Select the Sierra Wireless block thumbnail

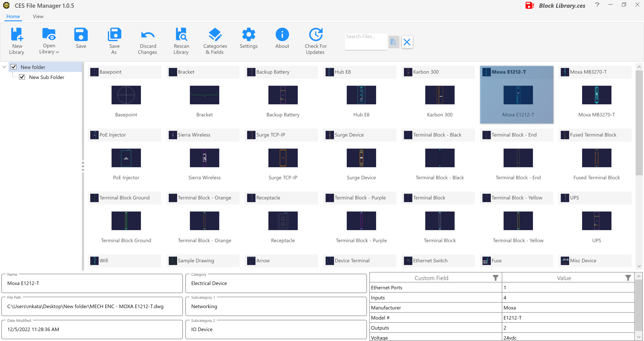click(204, 158)
